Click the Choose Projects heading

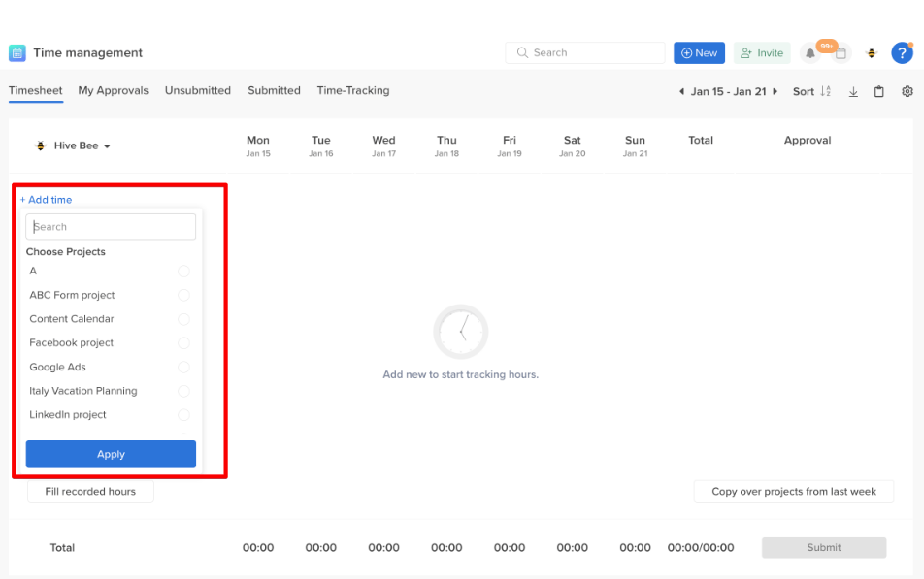click(65, 251)
